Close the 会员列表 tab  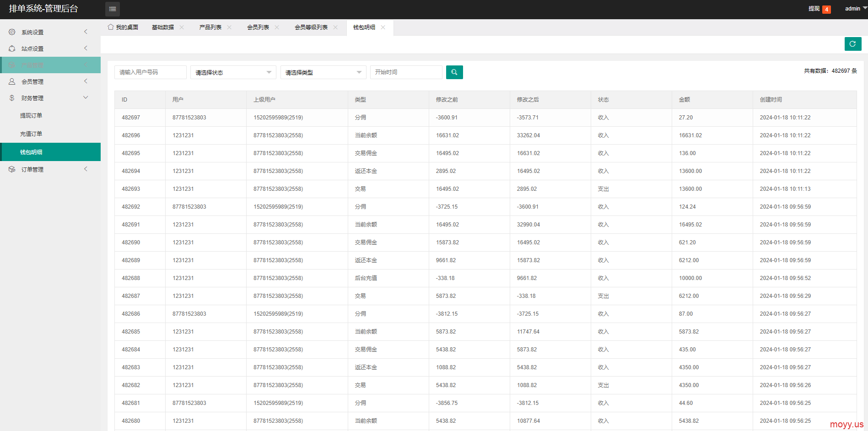(277, 27)
